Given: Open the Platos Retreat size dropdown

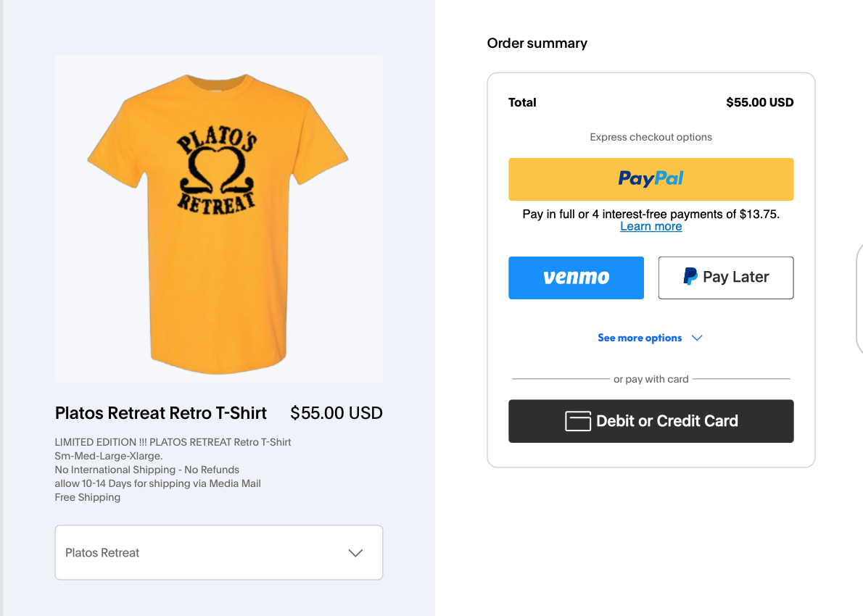Looking at the screenshot, I should 219,552.
